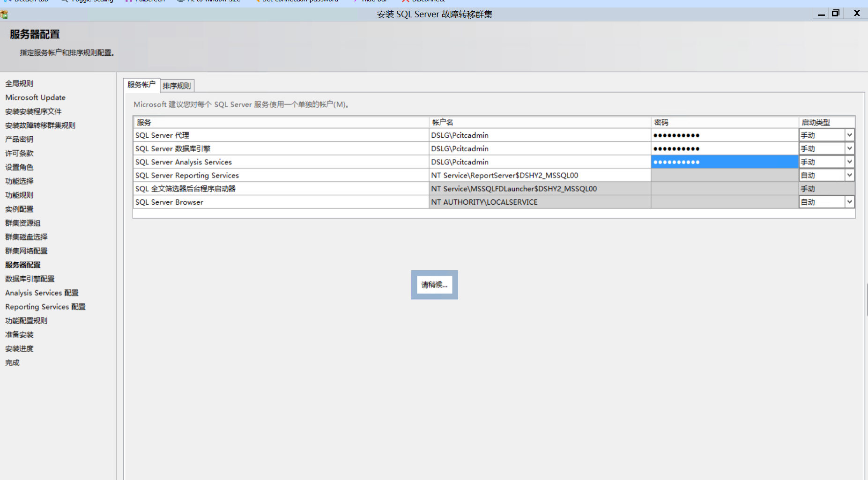The image size is (868, 480).
Task: Expand startup type dropdown for Analysis Services row
Action: click(x=849, y=162)
